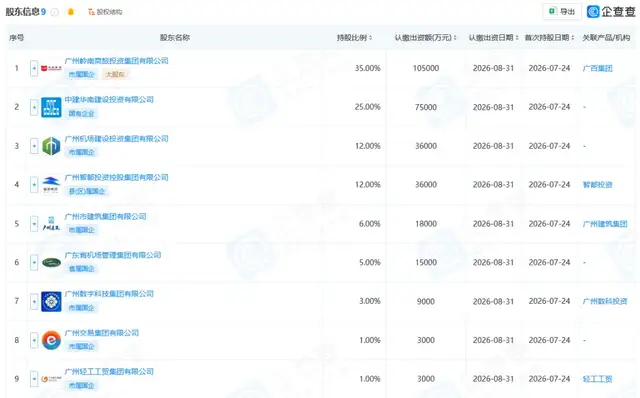The height and width of the screenshot is (398, 640).
Task: Open related product 广百集团
Action: [598, 68]
